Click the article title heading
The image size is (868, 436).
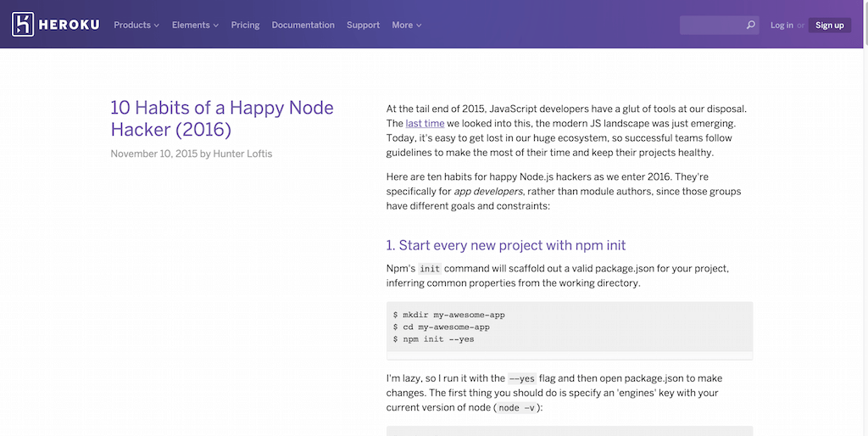click(222, 118)
